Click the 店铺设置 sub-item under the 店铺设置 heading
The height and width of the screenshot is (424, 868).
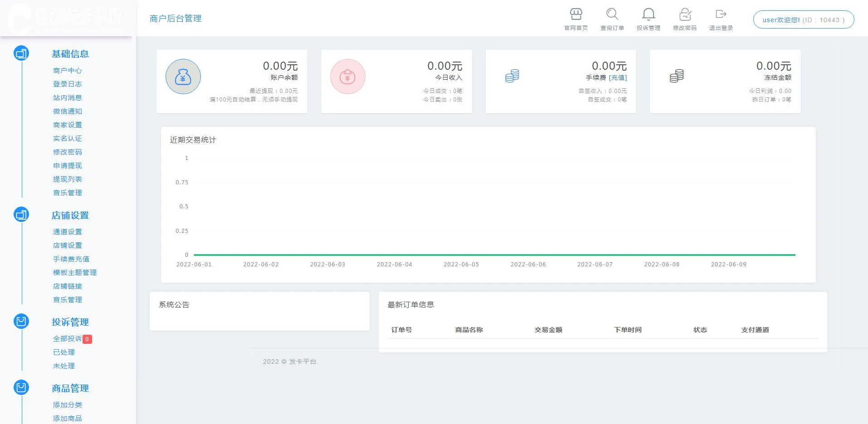point(68,246)
